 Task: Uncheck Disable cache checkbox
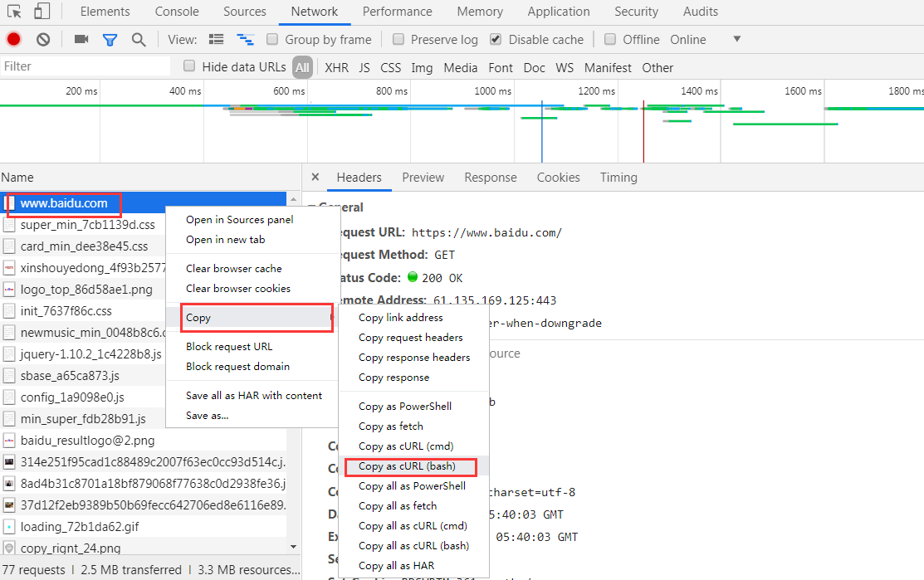(x=496, y=39)
